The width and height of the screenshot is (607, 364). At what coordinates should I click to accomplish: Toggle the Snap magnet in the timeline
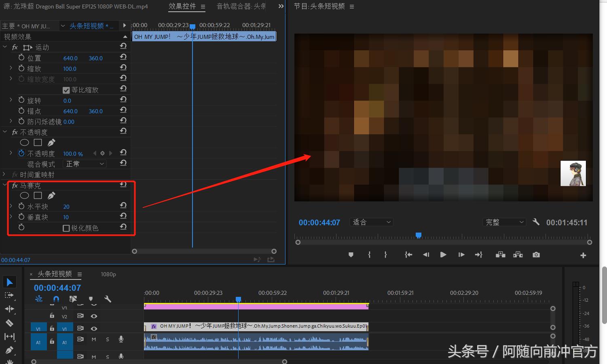coord(55,299)
